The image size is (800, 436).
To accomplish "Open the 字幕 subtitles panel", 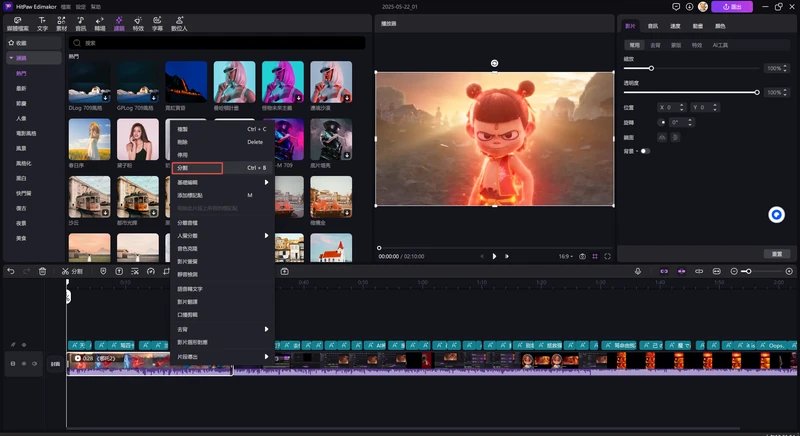I will [157, 23].
